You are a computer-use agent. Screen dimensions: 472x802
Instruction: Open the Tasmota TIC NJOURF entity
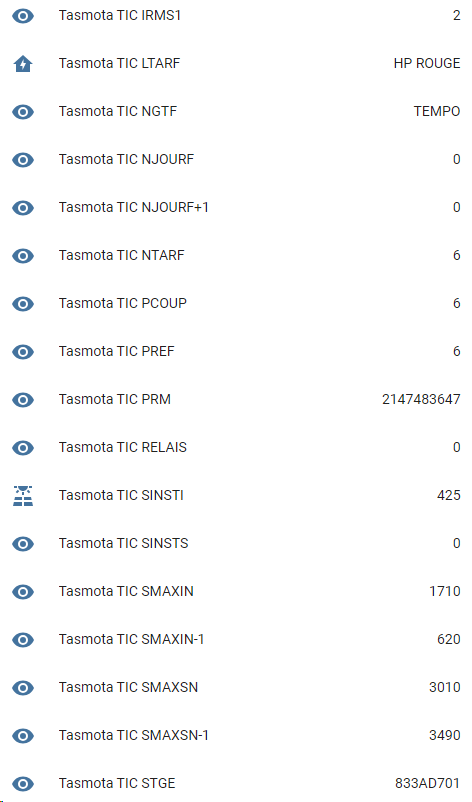[236, 160]
